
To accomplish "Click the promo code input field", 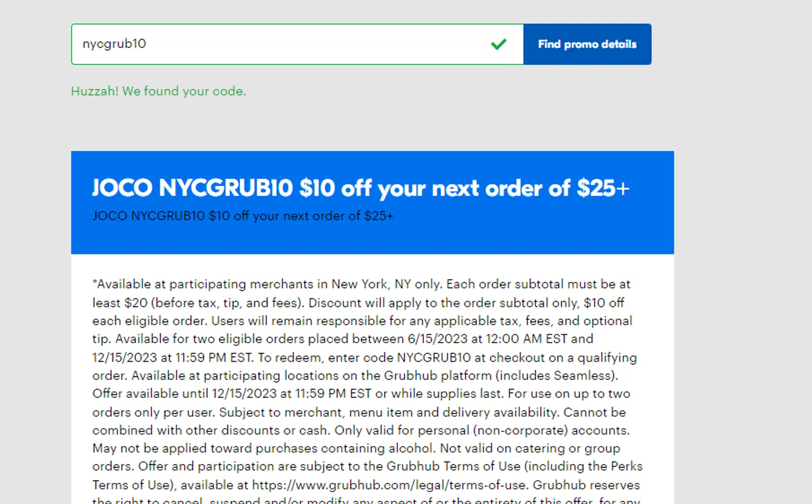I will 281,44.
